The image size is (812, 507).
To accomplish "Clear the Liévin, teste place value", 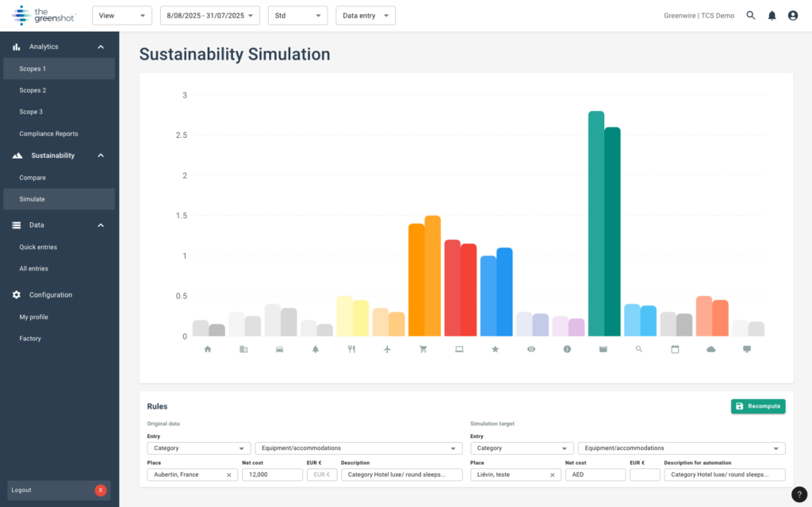I will (552, 475).
